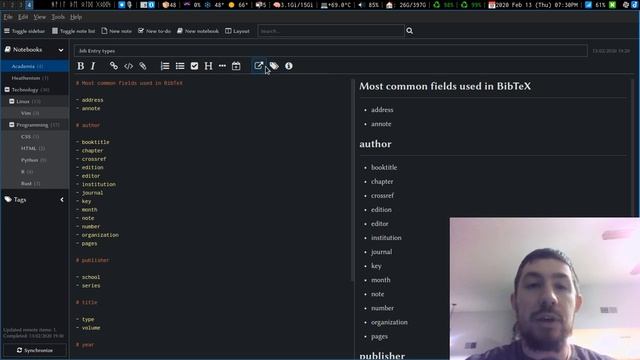This screenshot has width=640, height=360.
Task: Open the File menu
Action: pyautogui.click(x=8, y=17)
